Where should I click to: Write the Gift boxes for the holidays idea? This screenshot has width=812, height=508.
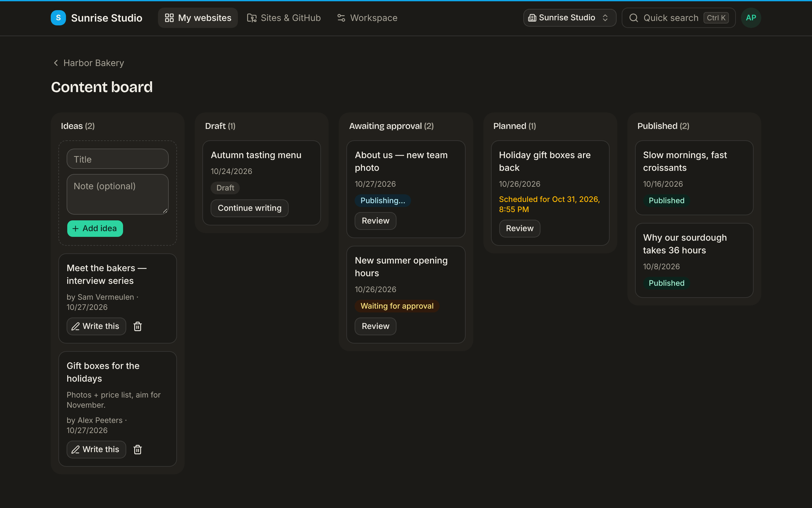96,450
